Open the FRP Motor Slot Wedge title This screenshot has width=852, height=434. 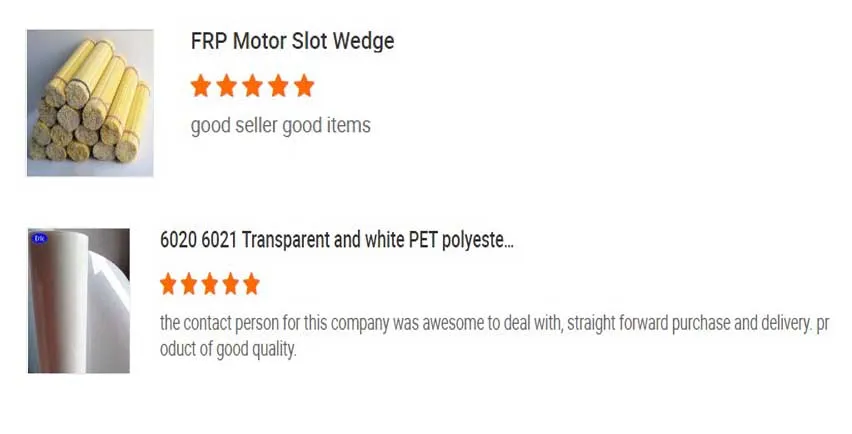(x=292, y=41)
